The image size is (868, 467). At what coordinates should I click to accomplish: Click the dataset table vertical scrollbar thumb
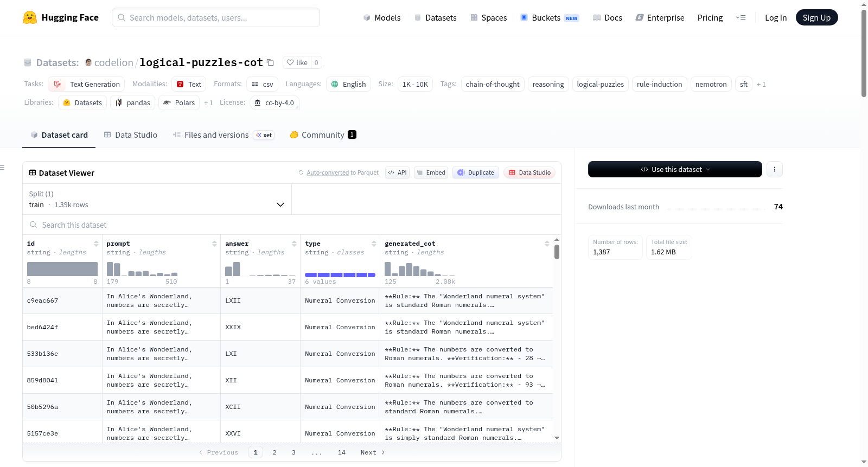click(557, 252)
